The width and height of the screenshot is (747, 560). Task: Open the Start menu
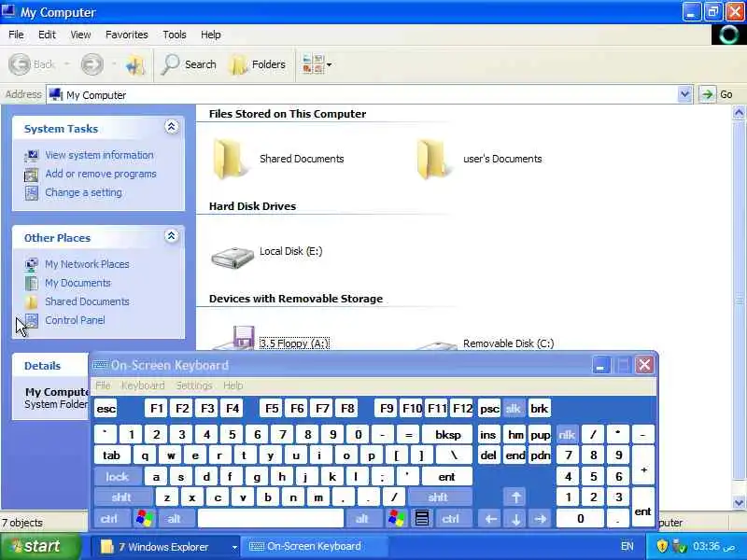click(40, 546)
